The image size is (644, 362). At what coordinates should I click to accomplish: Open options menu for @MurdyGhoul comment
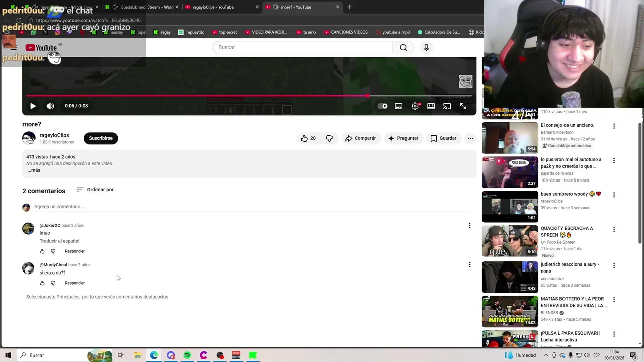(x=470, y=265)
